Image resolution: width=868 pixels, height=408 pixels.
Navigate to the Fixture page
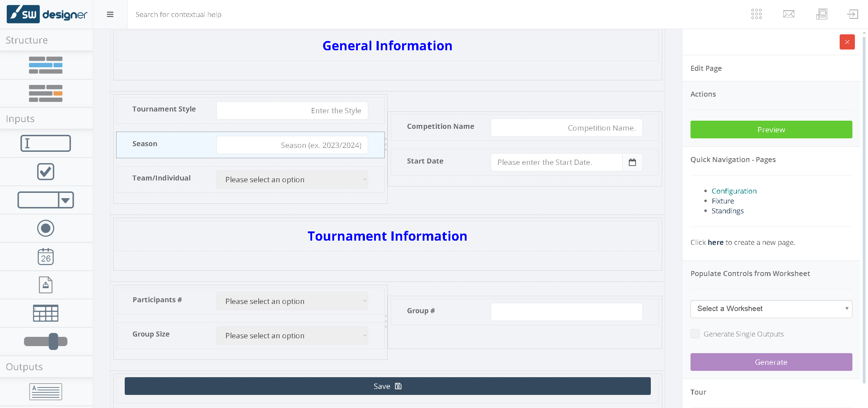[723, 201]
